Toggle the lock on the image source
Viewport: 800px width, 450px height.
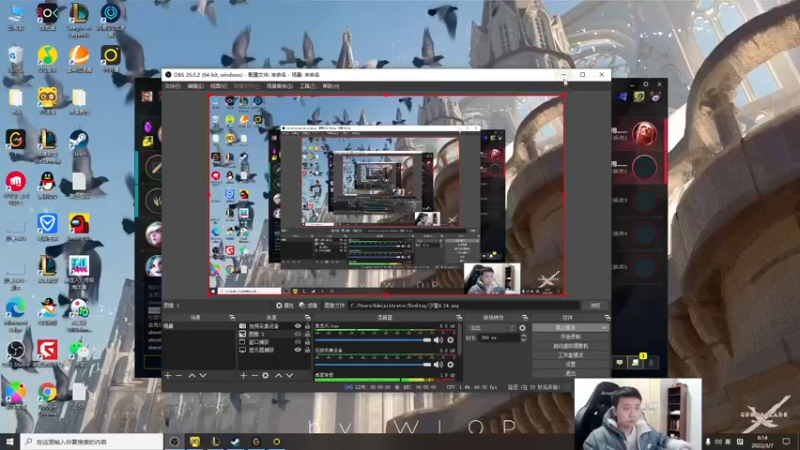coord(307,334)
